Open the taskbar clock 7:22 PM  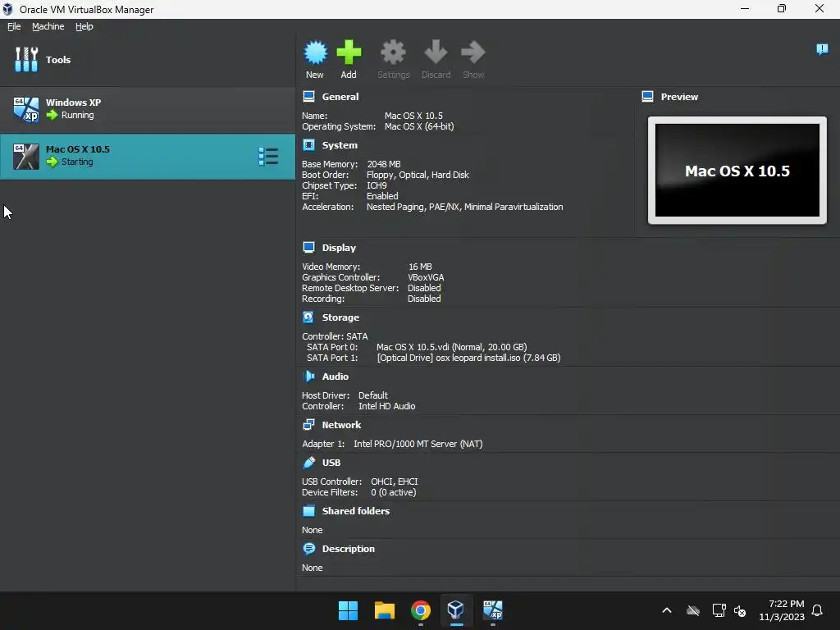[x=782, y=610]
